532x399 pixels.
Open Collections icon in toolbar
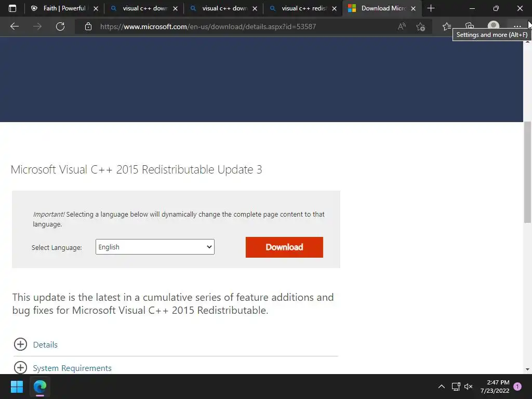tap(470, 25)
